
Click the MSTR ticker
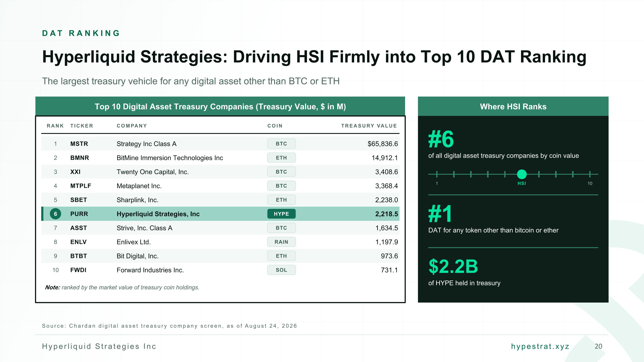pyautogui.click(x=79, y=144)
